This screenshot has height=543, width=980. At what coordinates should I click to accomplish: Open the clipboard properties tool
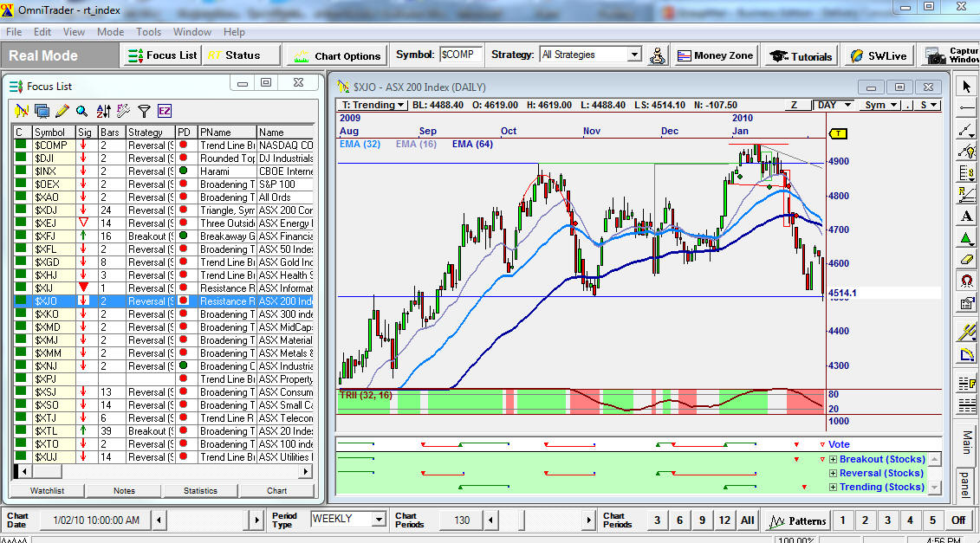967,303
